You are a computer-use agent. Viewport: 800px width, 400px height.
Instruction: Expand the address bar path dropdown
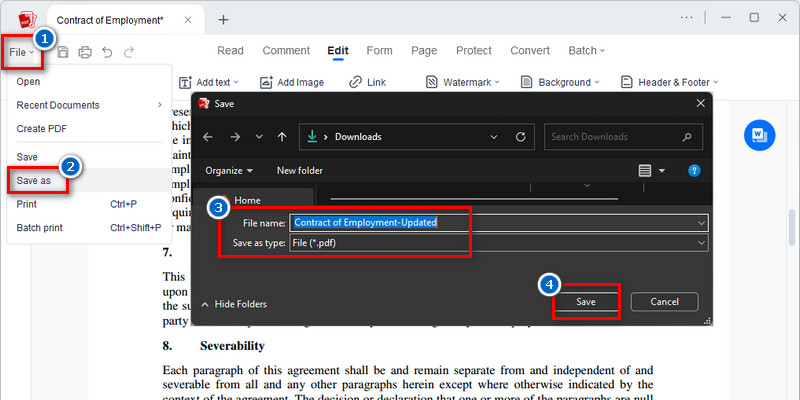(x=493, y=137)
